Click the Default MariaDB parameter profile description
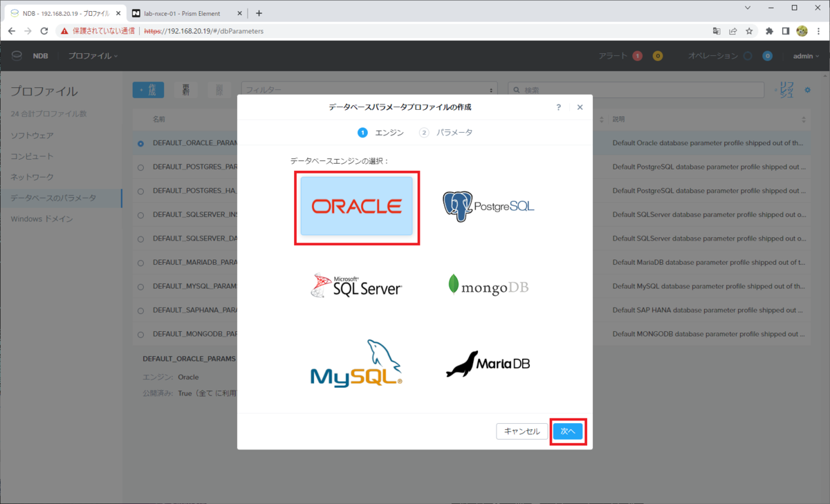This screenshot has height=504, width=830. [709, 263]
